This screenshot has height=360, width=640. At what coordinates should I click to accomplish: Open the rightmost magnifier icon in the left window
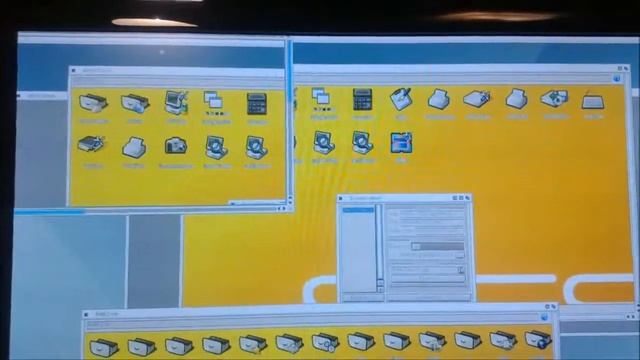click(x=257, y=147)
